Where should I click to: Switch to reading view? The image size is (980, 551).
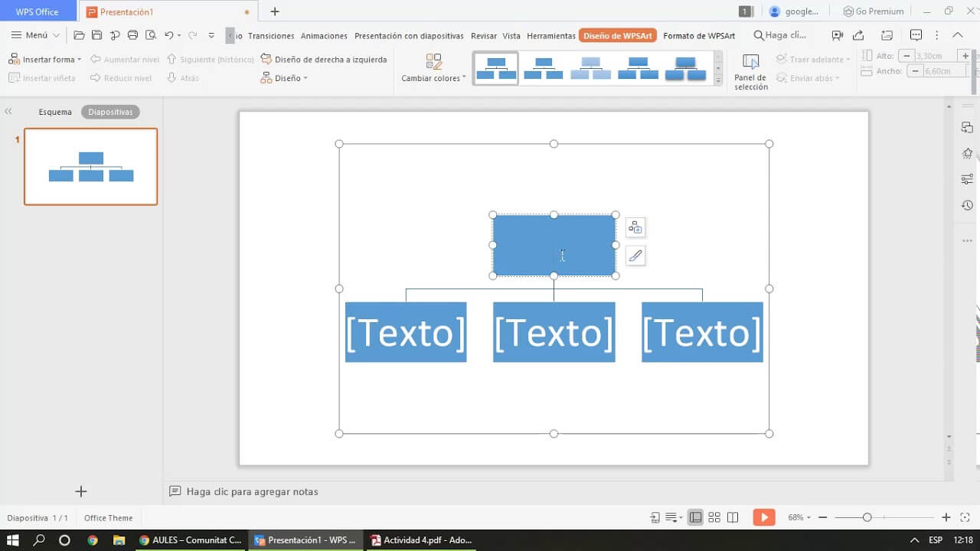732,517
